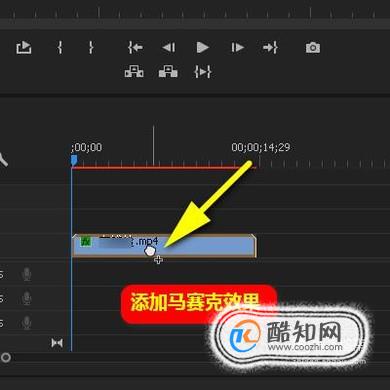Click the blue playhead marker at ;00;00

click(74, 160)
